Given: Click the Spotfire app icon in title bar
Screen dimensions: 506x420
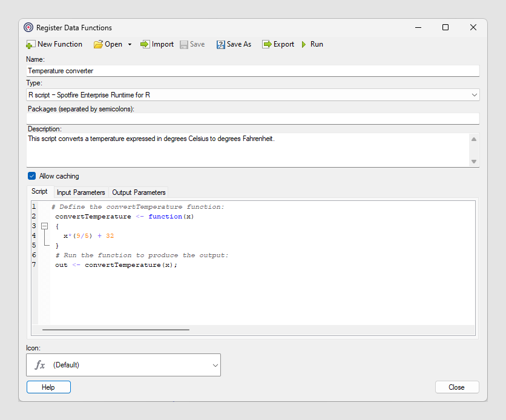Looking at the screenshot, I should [x=28, y=27].
